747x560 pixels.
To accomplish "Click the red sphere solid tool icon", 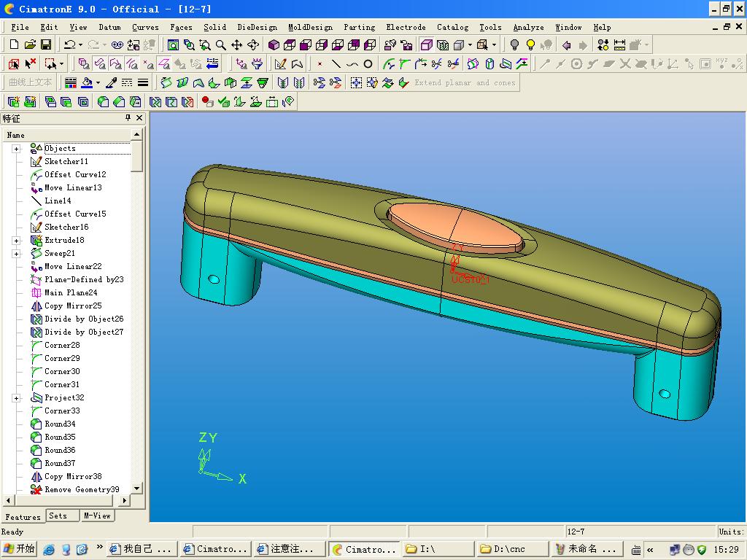I will pyautogui.click(x=207, y=101).
